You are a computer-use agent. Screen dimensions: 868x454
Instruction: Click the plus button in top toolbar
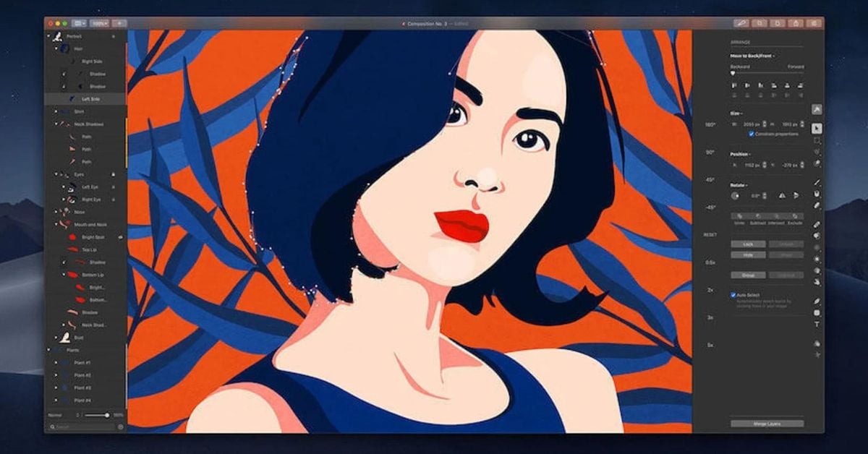tap(119, 23)
